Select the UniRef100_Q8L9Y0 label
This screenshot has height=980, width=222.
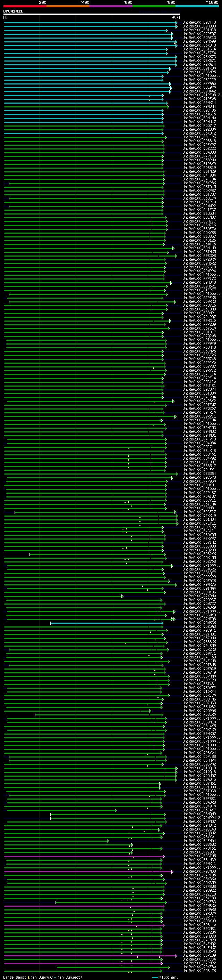[x=199, y=88]
